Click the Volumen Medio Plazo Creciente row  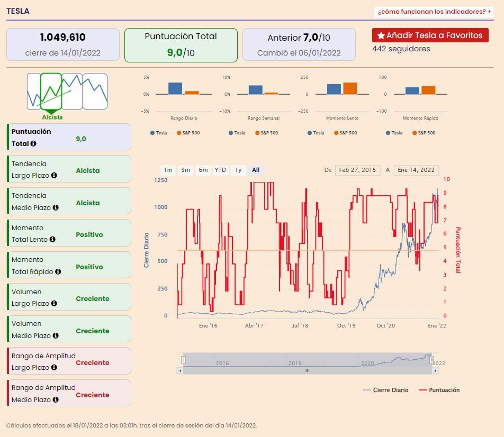click(69, 329)
